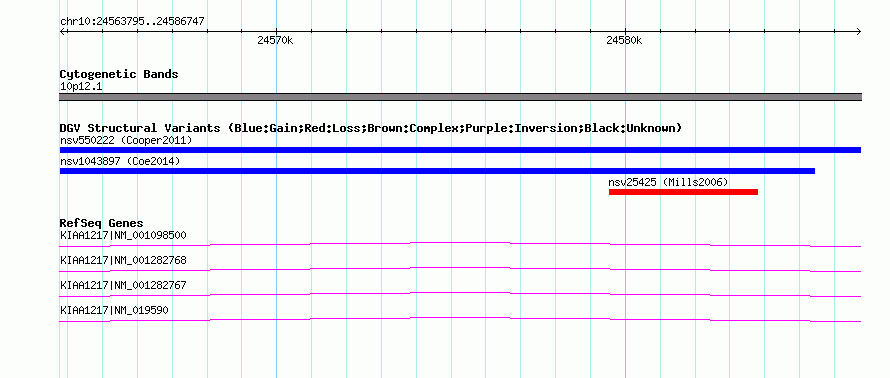The image size is (890, 378).
Task: Click the gray 10p12.1 cytogenetic band bar
Action: pyautogui.click(x=460, y=97)
